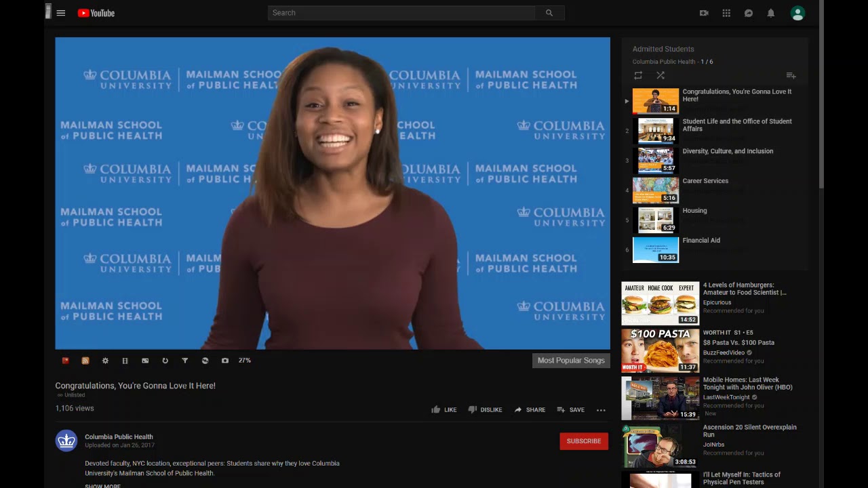Open the three-dot more actions menu

click(601, 409)
